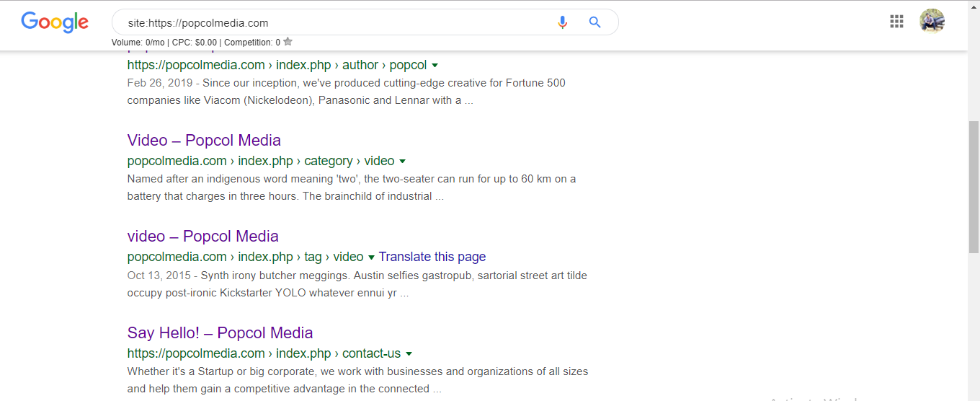The height and width of the screenshot is (401, 980).
Task: Start voice search with the microphone icon
Action: [x=563, y=22]
